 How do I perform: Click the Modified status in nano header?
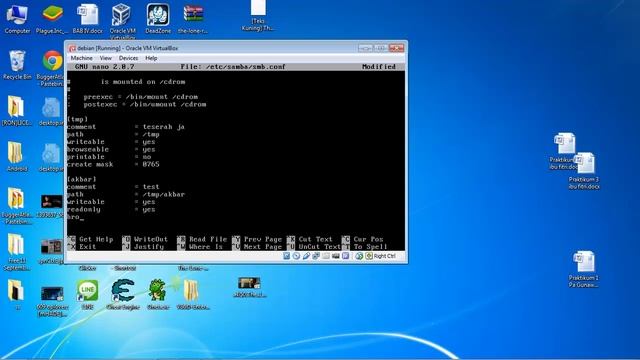pyautogui.click(x=379, y=67)
